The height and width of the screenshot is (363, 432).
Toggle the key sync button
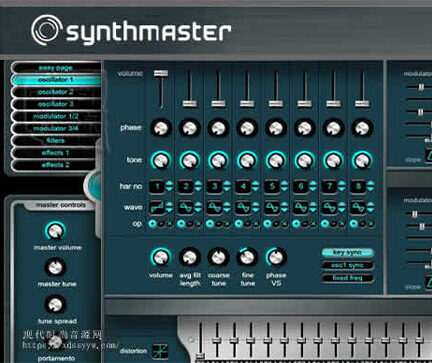pyautogui.click(x=347, y=253)
